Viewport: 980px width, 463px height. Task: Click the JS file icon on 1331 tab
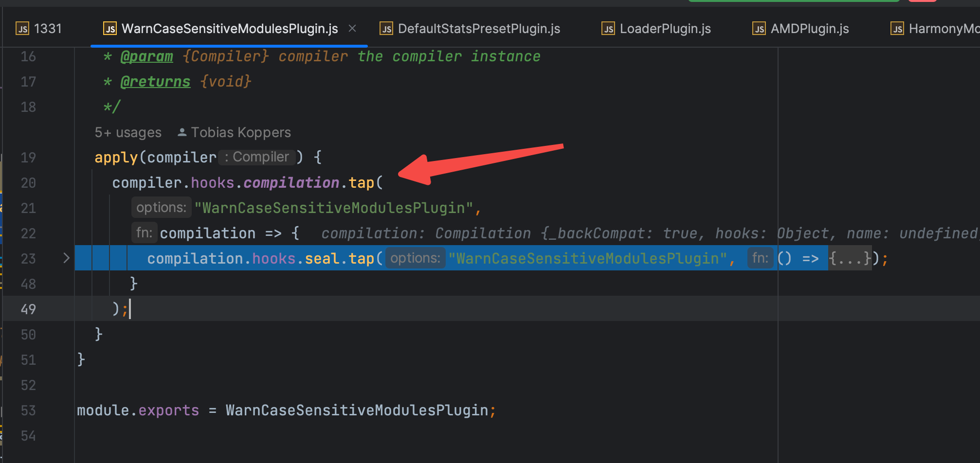click(22, 29)
